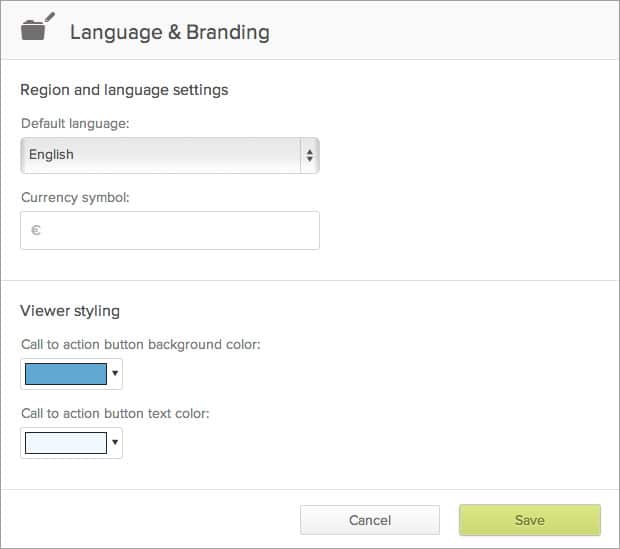The image size is (620, 549).
Task: Expand the button text color picker arrow
Action: [x=115, y=443]
